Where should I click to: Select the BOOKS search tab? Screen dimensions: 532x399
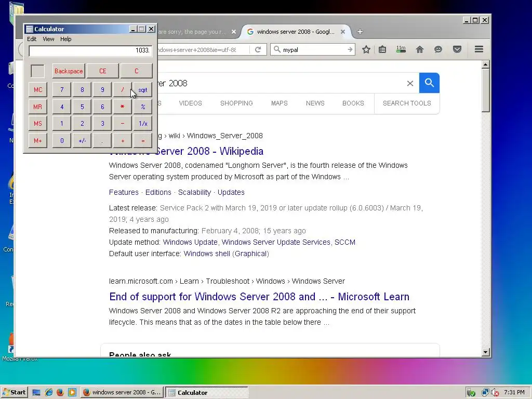353,103
